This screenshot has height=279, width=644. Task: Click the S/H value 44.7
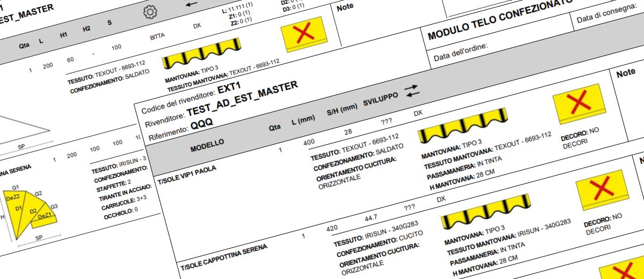click(x=371, y=218)
